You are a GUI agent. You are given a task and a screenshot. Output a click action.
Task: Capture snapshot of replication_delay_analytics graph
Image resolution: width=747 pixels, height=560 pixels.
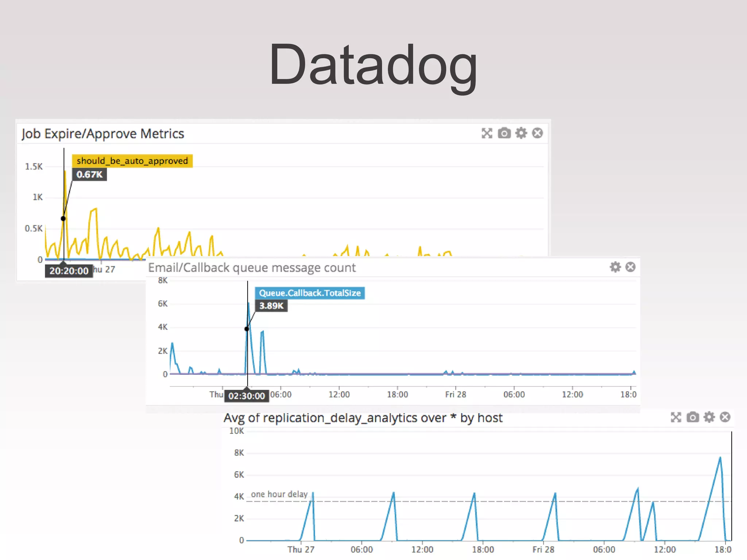(x=693, y=417)
